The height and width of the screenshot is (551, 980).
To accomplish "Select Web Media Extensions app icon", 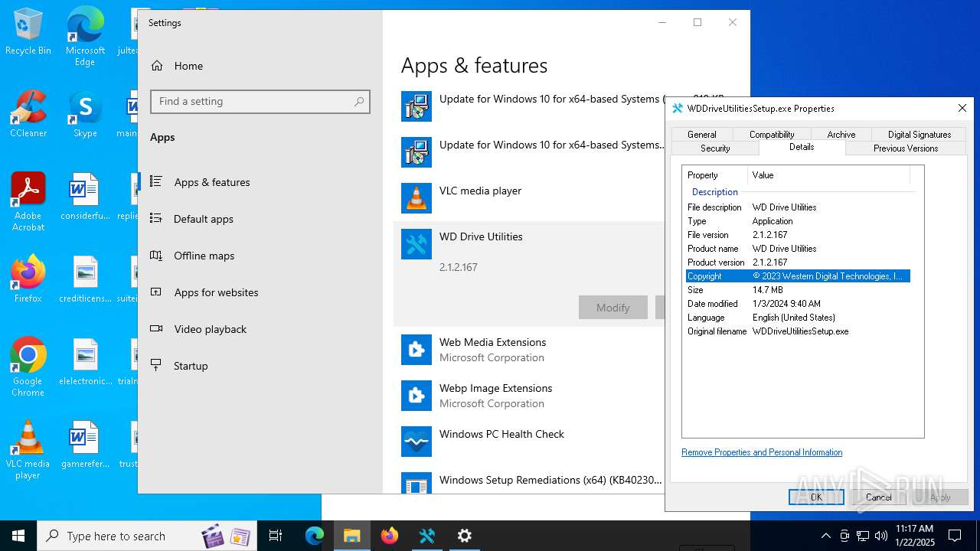I will coord(416,349).
